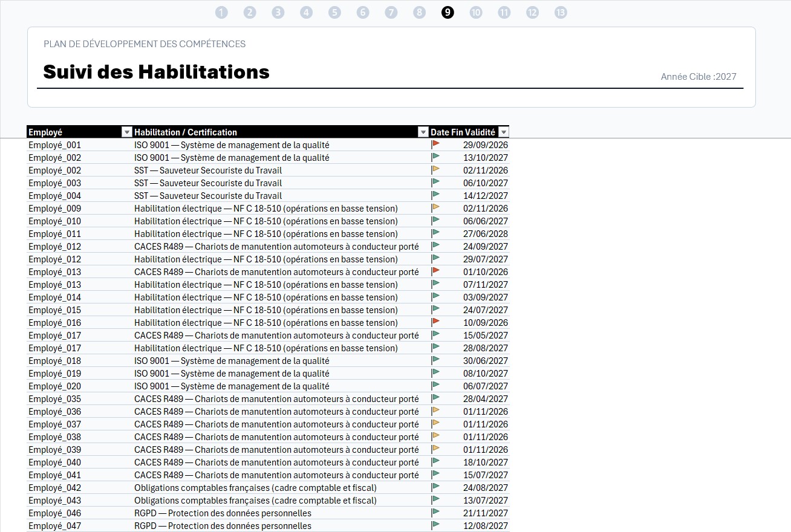This screenshot has width=791, height=532.
Task: Click the green flag on Employé_043's row
Action: pos(435,500)
